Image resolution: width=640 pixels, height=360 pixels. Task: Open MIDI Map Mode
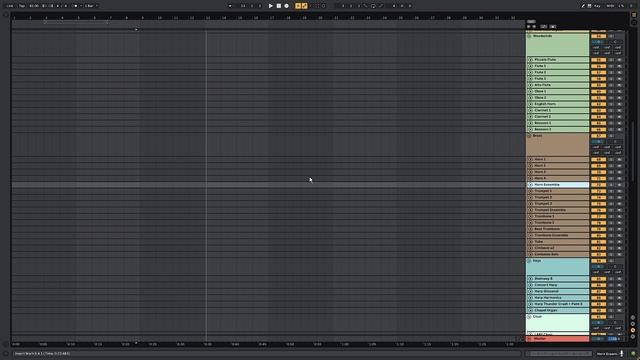(x=610, y=6)
